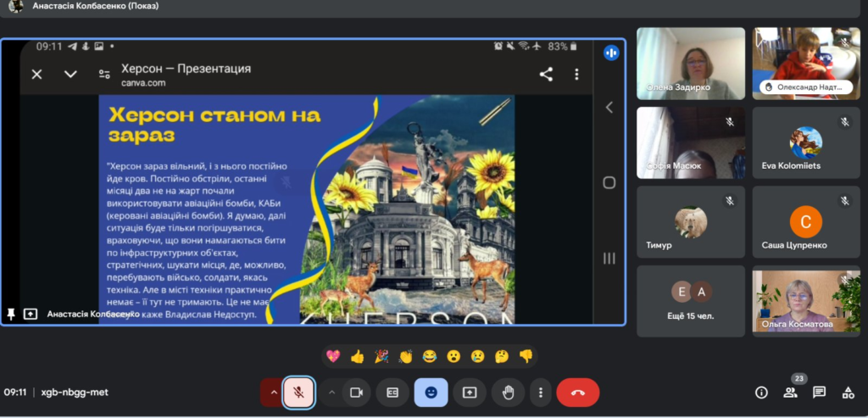Open the 'Ещё 15 чел.' participants tile

point(690,301)
